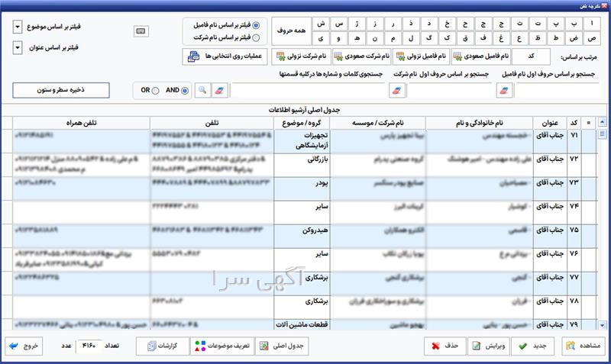The image size is (611, 364).
Task: Click the حذف delete button
Action: pyautogui.click(x=445, y=346)
